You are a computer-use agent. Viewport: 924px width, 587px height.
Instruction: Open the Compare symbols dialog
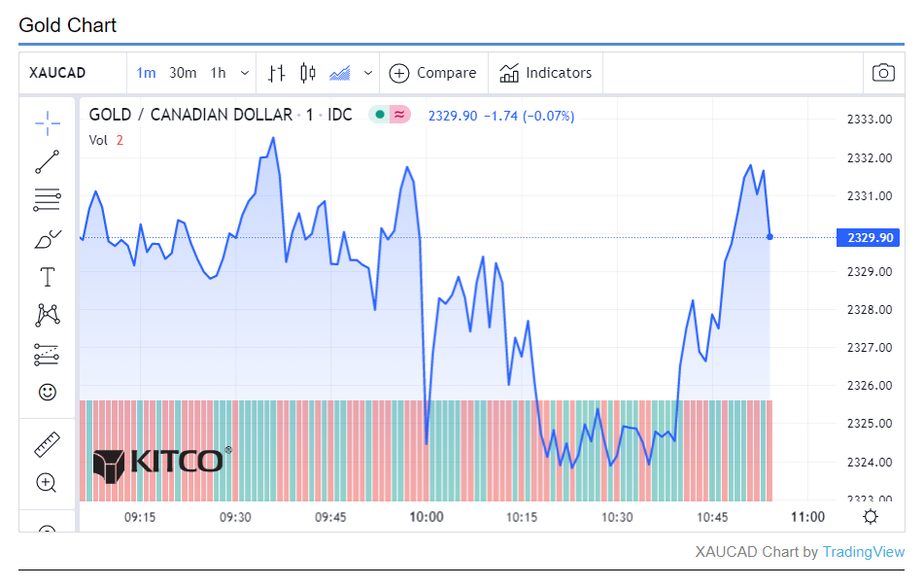(x=433, y=73)
